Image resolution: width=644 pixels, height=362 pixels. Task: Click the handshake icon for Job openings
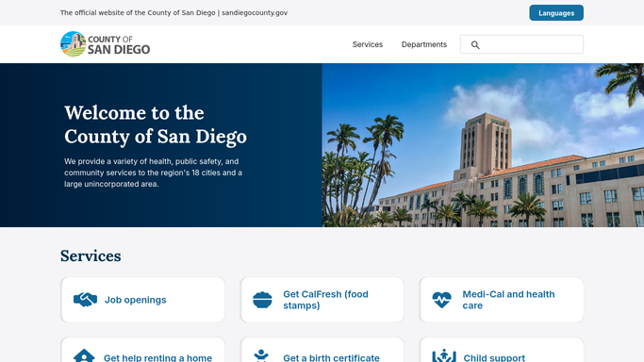click(x=86, y=300)
